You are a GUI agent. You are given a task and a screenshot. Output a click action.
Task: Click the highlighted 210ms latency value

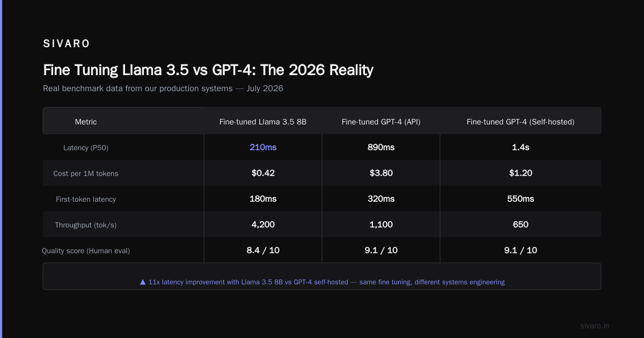(x=263, y=147)
